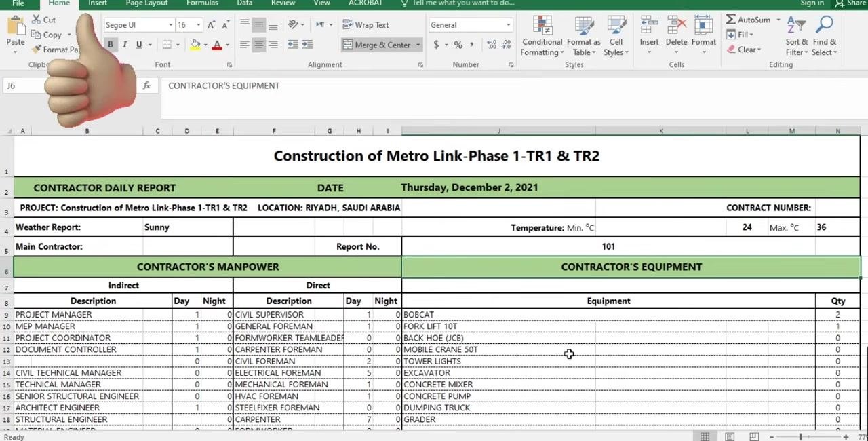Open Conditional Formatting menu
The image size is (868, 441).
(x=542, y=36)
